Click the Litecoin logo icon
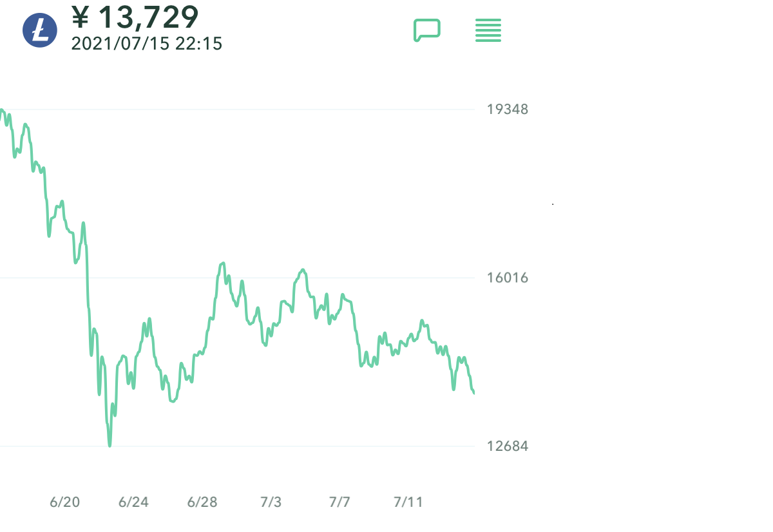This screenshot has width=773, height=532. (x=40, y=30)
